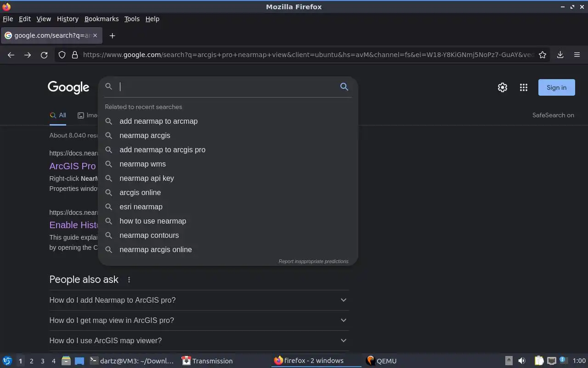Open the tracking protection shield icon
The image size is (588, 368).
click(x=62, y=55)
